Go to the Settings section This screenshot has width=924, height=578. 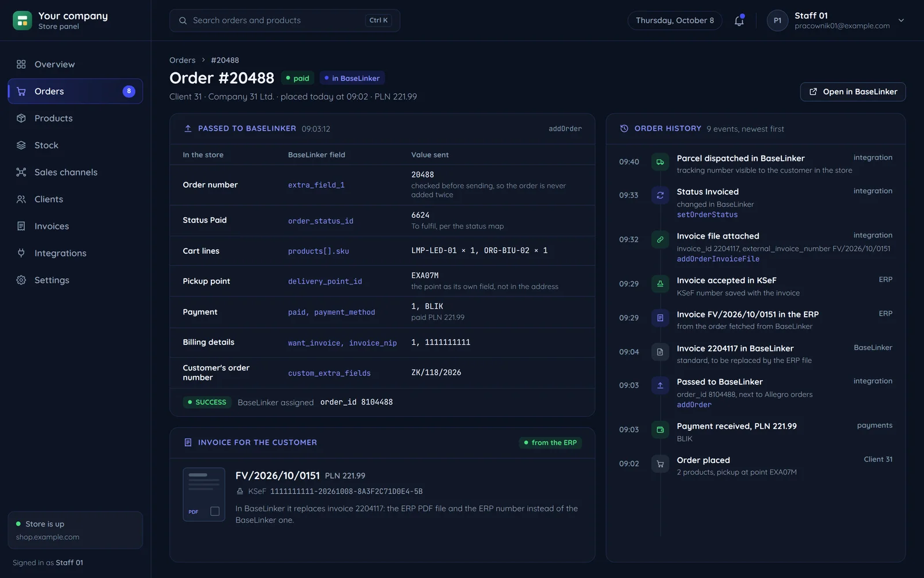tap(75, 280)
